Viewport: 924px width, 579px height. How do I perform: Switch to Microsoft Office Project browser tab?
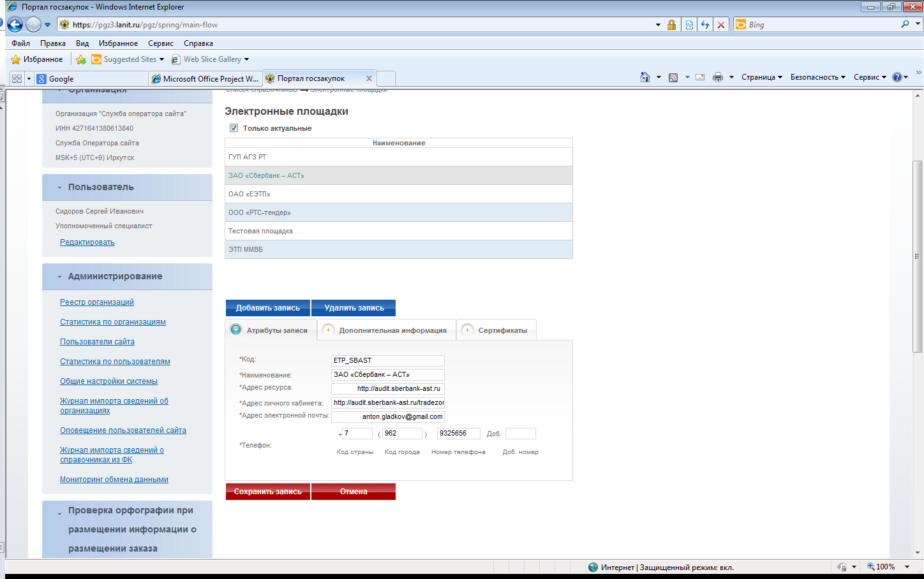pyautogui.click(x=205, y=78)
